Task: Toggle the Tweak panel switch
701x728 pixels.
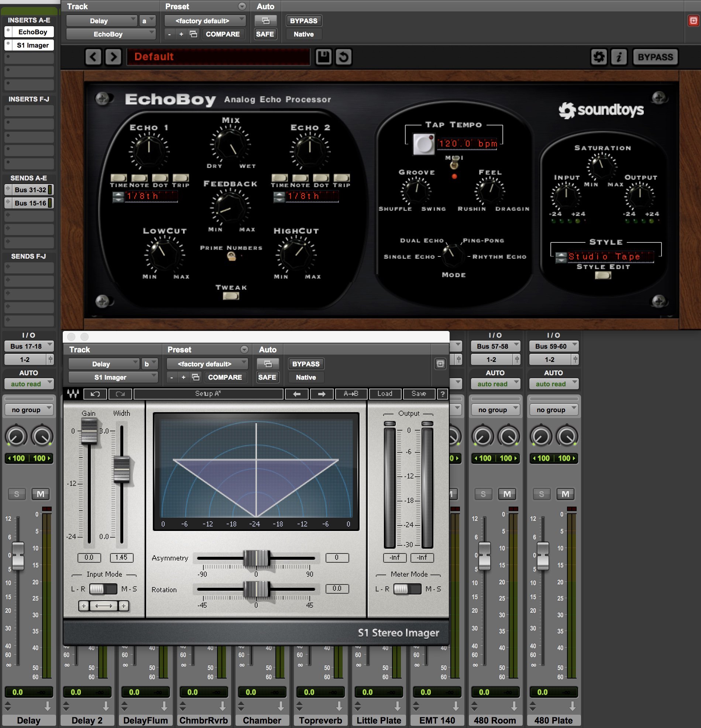Action: (231, 296)
